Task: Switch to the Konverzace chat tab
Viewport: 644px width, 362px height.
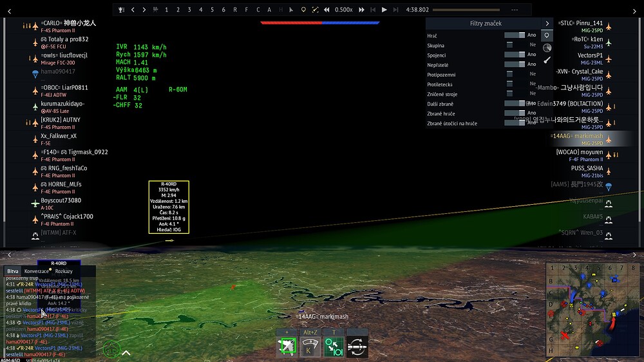Action: [x=36, y=271]
